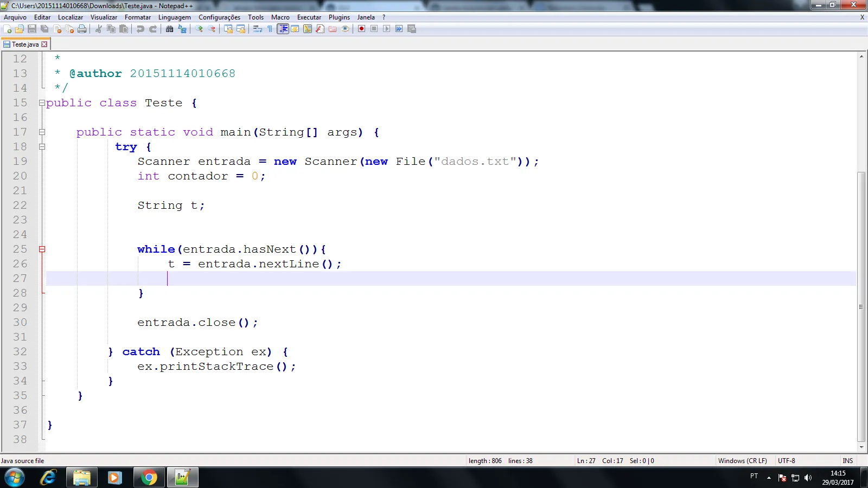Toggle synchronized vertical scrolling
This screenshot has width=868, height=488.
click(228, 29)
